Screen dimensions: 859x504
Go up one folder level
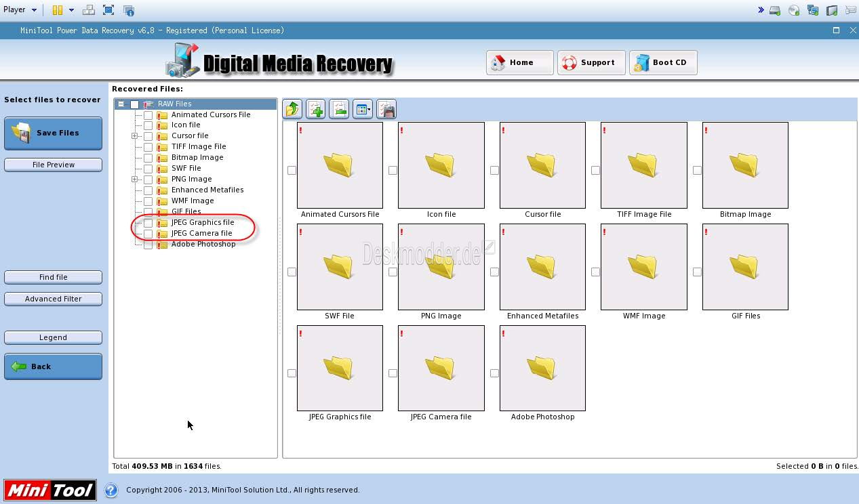coord(293,109)
